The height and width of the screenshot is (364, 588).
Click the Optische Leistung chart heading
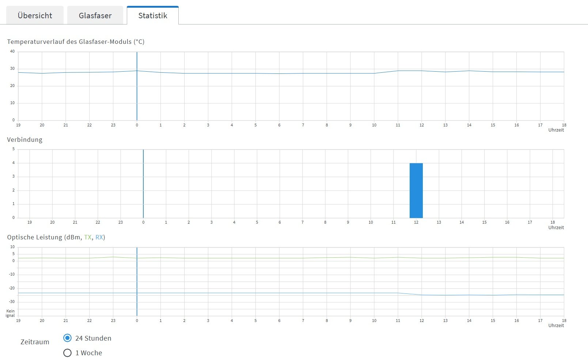tap(56, 237)
